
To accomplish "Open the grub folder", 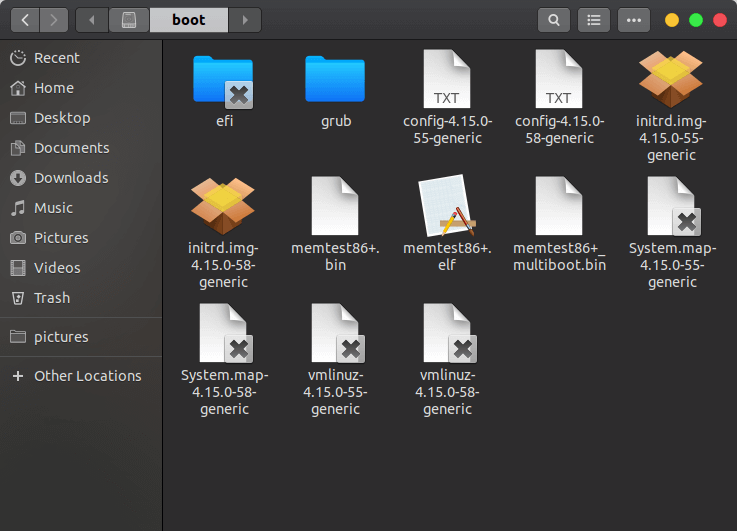I will (x=335, y=81).
